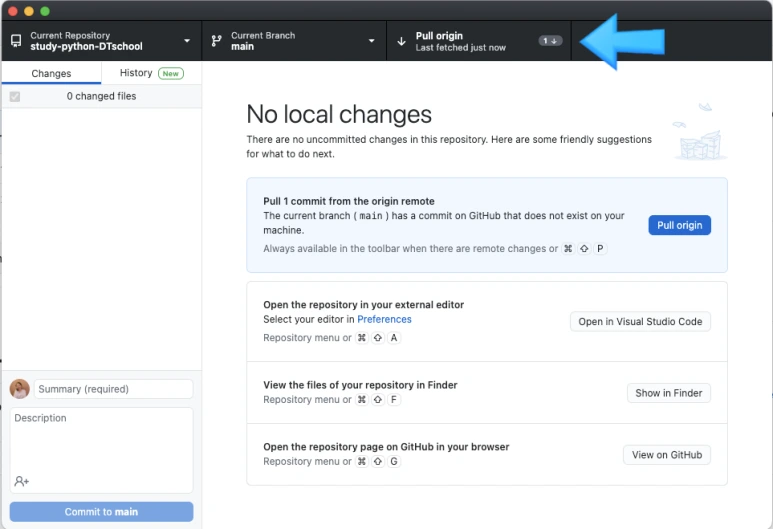Click the 'main' branch name in toolbar
The height and width of the screenshot is (529, 773).
(x=243, y=46)
